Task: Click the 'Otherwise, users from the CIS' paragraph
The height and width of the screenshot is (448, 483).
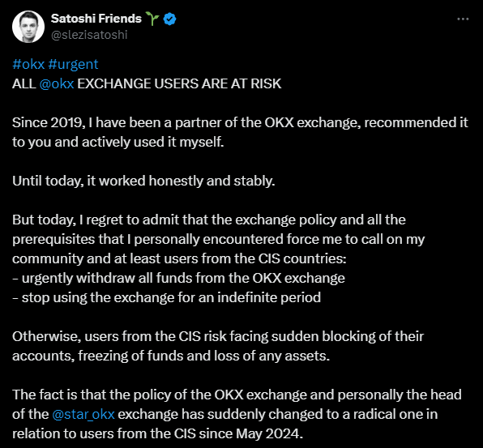Action: coord(218,346)
